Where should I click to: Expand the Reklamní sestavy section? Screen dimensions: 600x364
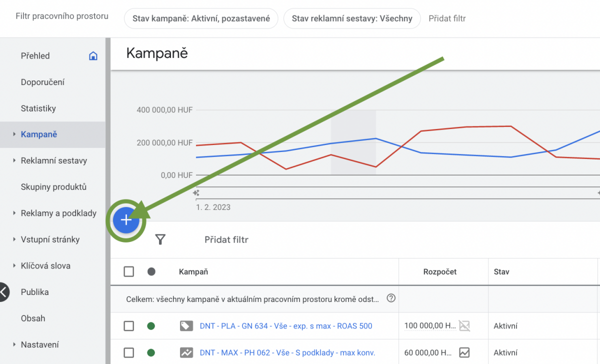click(53, 160)
